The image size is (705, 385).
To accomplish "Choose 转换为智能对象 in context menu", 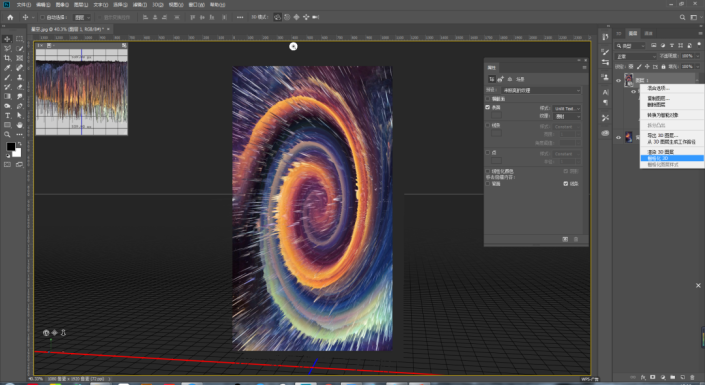I will coord(663,115).
